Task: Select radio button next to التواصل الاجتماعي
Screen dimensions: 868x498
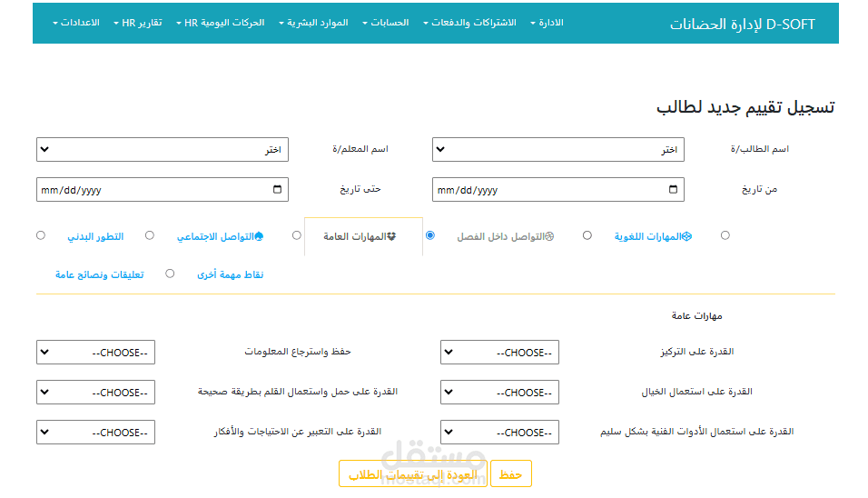Action: click(297, 235)
